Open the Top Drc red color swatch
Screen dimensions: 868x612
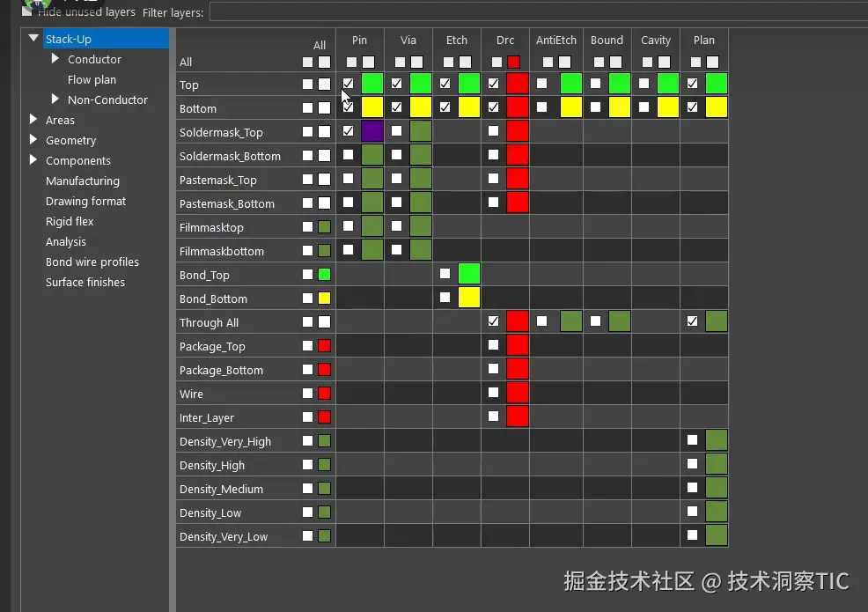click(518, 84)
